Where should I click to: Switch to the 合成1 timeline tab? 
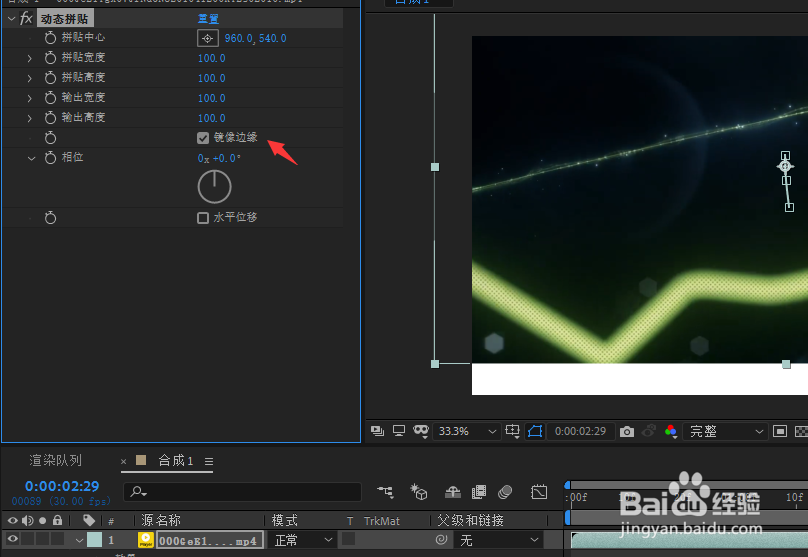pos(176,460)
